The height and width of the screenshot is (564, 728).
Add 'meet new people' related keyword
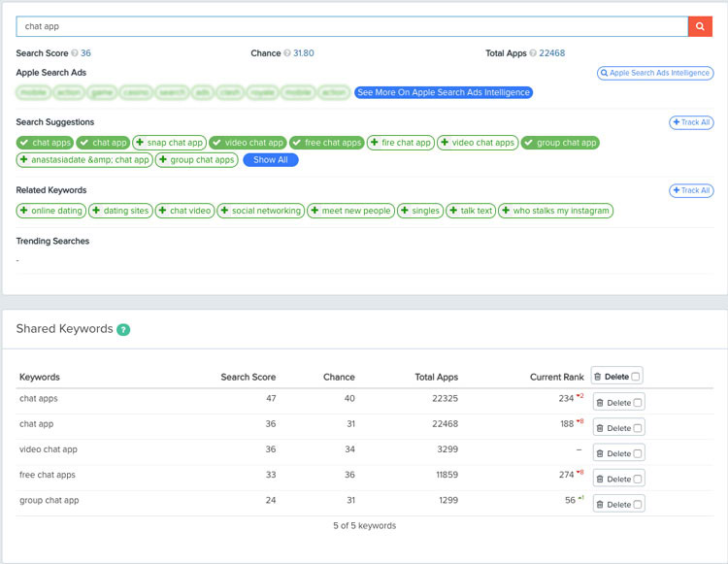pyautogui.click(x=350, y=211)
